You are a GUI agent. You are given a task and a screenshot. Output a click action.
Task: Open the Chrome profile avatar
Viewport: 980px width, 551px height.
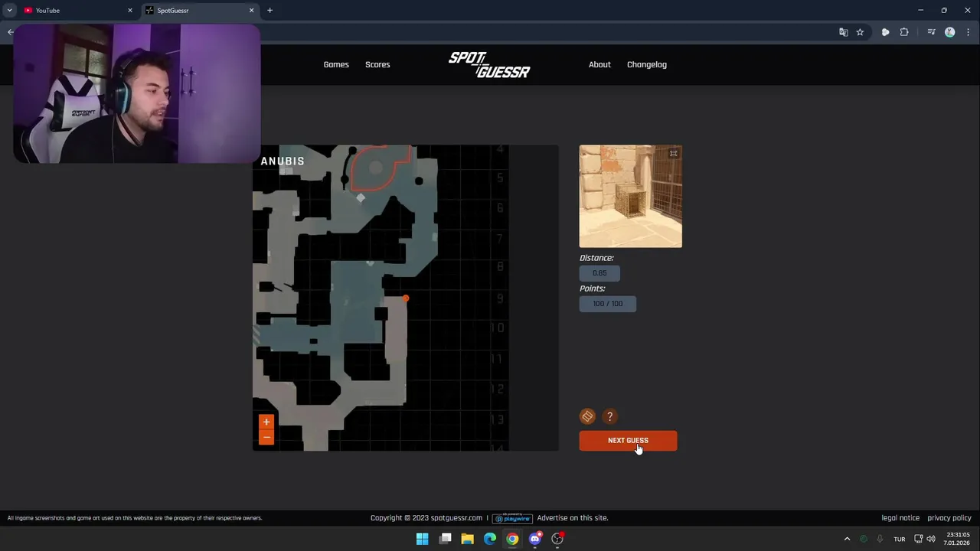point(950,32)
